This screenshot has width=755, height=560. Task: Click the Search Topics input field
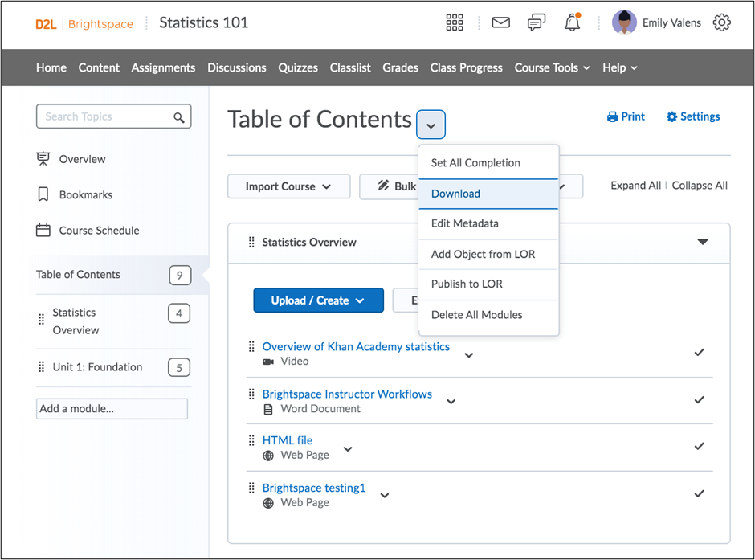coord(113,116)
